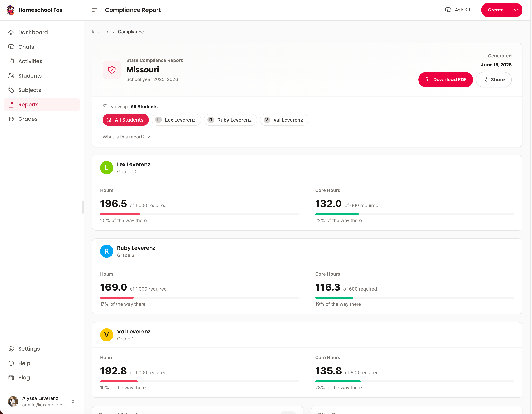
Task: Click Lex Leverenz Core Hours green progress bar
Action: (x=337, y=214)
